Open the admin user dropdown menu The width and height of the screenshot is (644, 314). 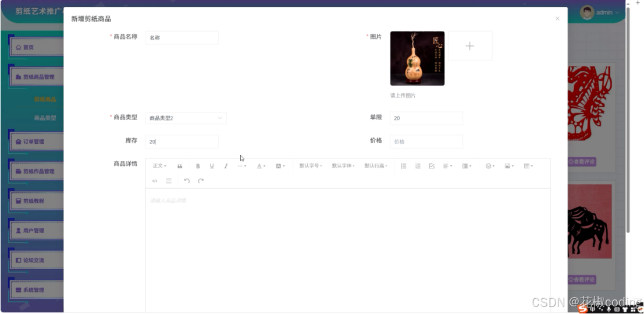coord(607,13)
